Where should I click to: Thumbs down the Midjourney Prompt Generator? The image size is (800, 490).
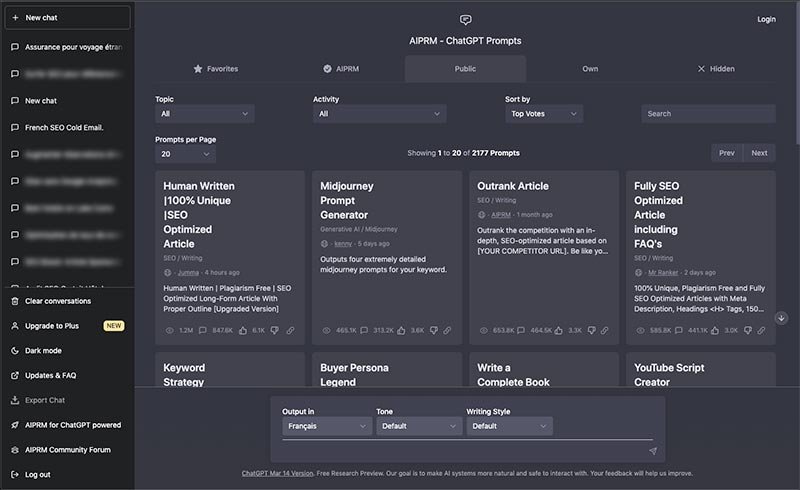tap(434, 331)
